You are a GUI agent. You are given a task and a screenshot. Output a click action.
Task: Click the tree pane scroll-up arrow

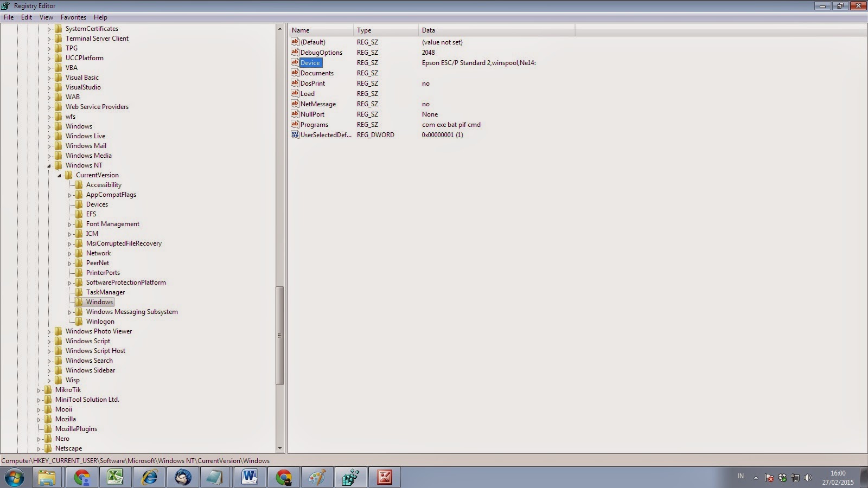[x=280, y=29]
